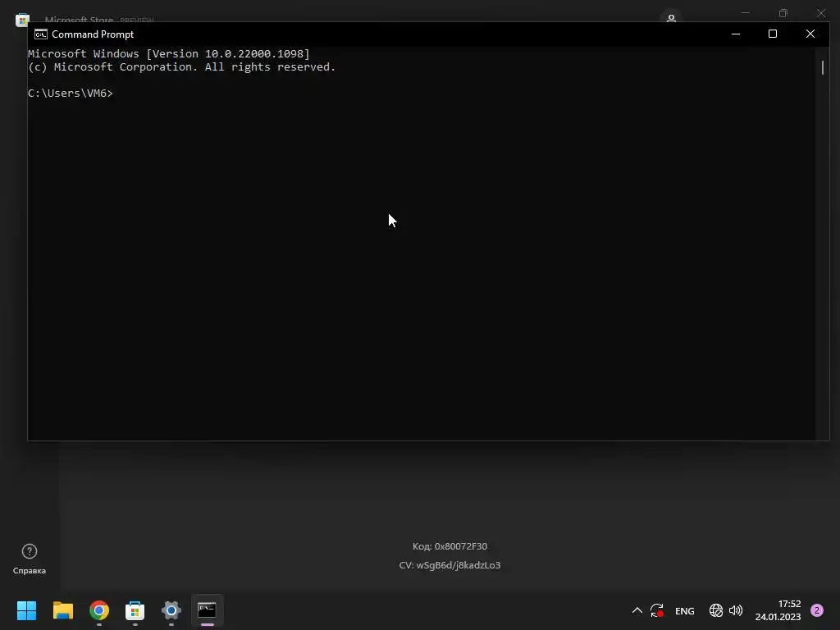Click the Справка help icon in Store
The width and height of the screenshot is (840, 630).
(30, 559)
